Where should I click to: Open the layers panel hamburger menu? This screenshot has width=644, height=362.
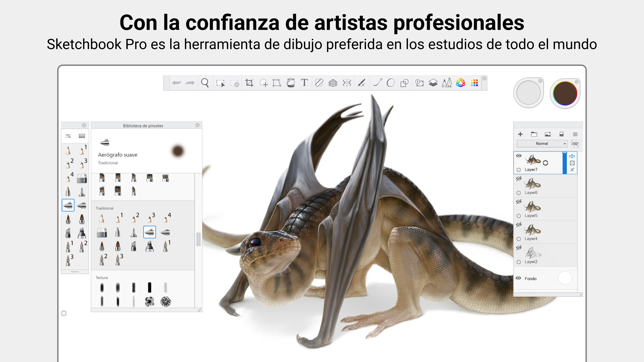575,134
